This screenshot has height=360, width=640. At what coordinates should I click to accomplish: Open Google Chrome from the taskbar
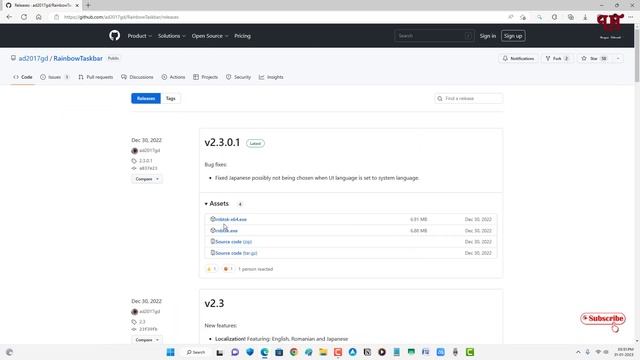point(294,352)
